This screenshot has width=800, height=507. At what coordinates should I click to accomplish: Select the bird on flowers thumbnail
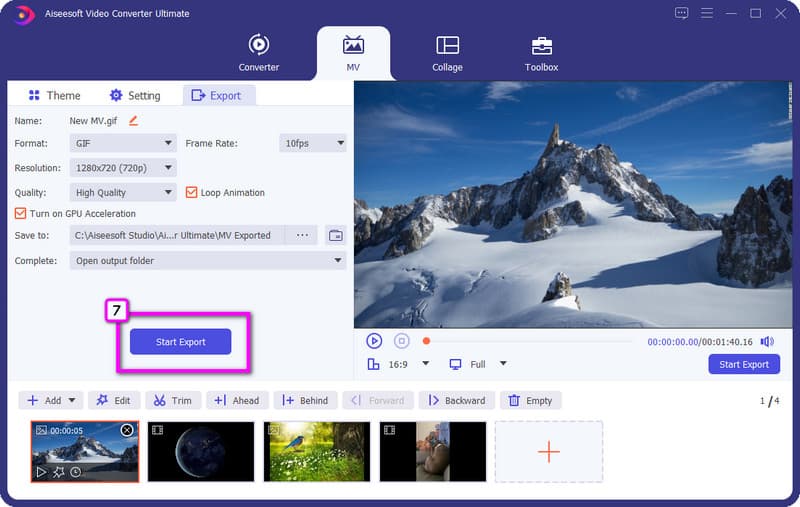[317, 451]
